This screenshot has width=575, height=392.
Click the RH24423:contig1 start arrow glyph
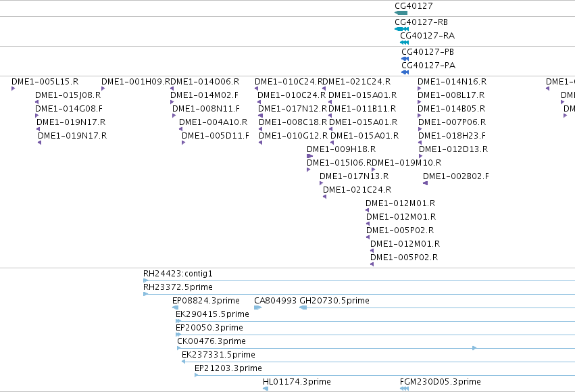tap(145, 280)
